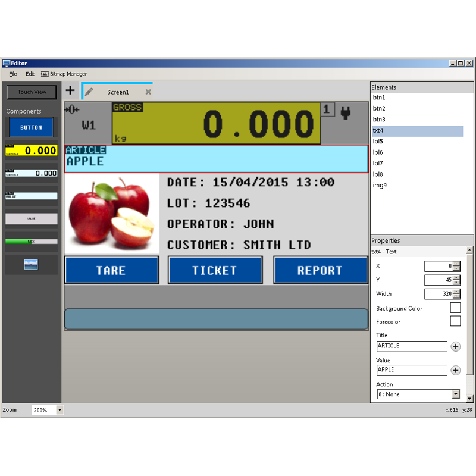476x476 pixels.
Task: Select the apple image on canvas
Action: [112, 214]
